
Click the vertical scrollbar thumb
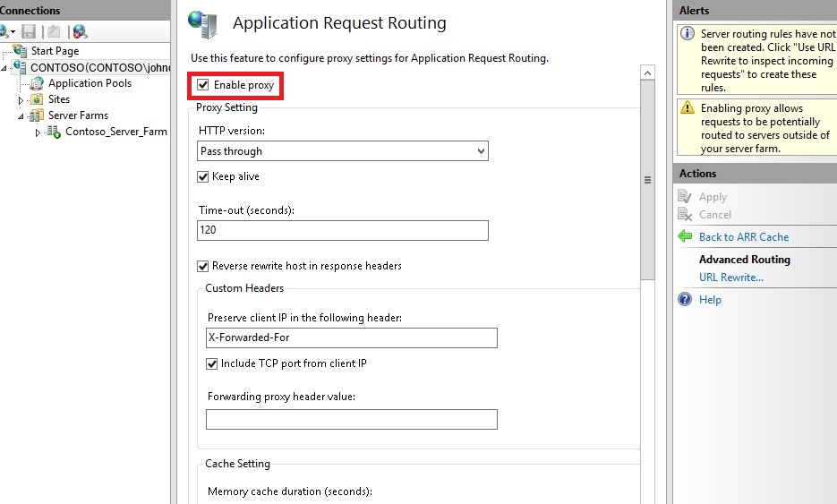click(647, 179)
